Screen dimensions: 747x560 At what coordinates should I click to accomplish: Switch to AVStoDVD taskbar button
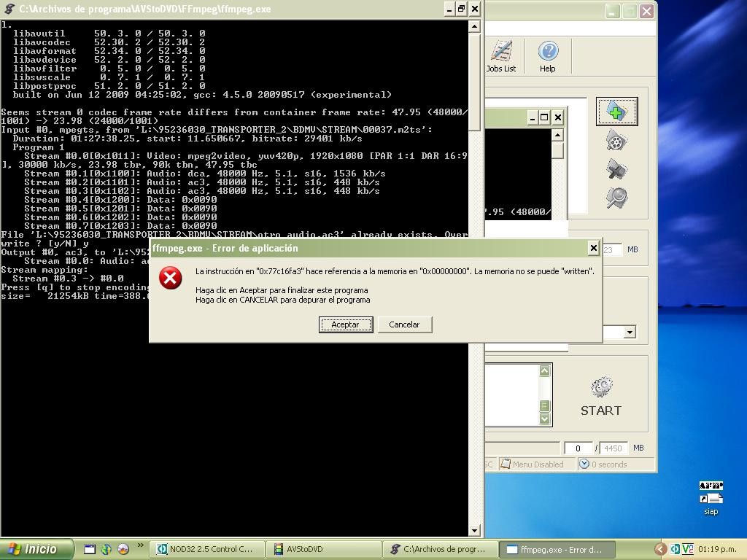pyautogui.click(x=324, y=550)
